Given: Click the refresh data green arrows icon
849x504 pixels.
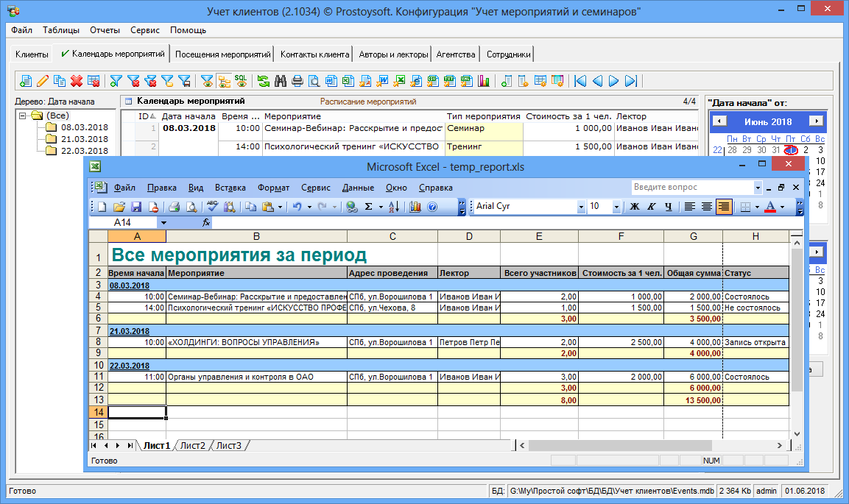Looking at the screenshot, I should coord(263,81).
